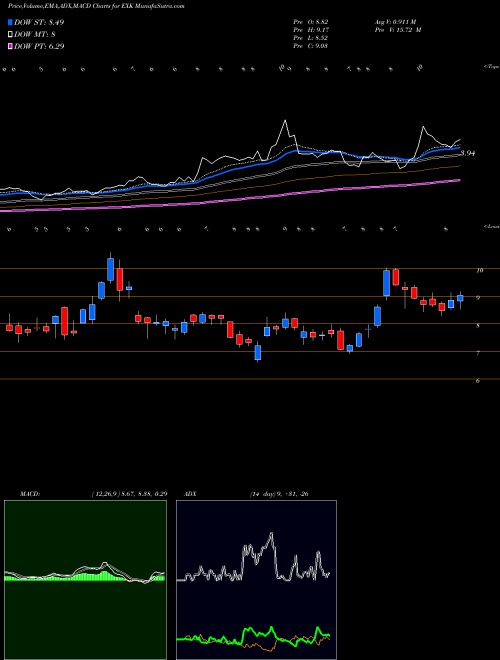Image resolution: width=500 pixels, height=660 pixels.
Task: Click the 'Pre V: 15.72 M' volume text
Action: [400, 30]
